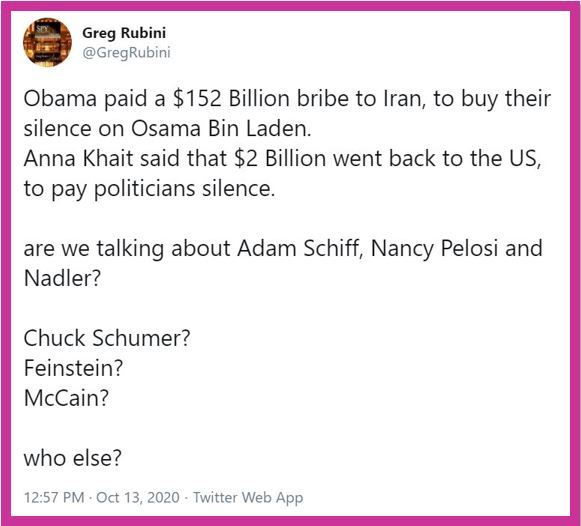Click the name Anna Khait
The height and width of the screenshot is (526, 581).
78,159
